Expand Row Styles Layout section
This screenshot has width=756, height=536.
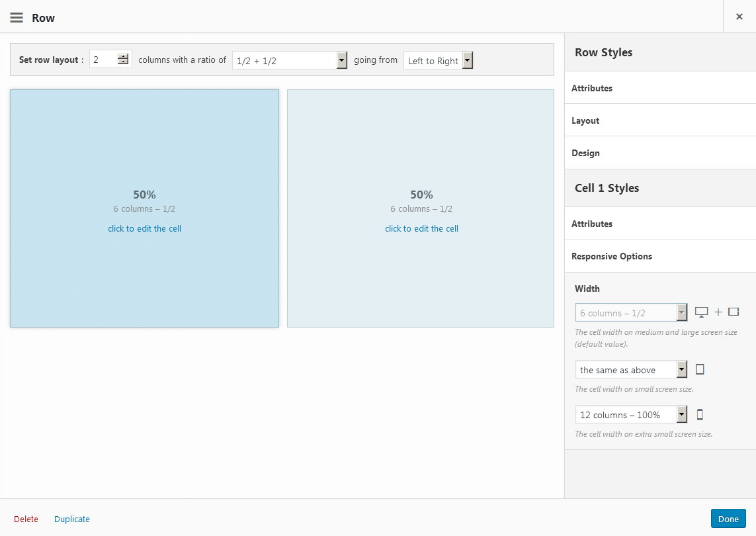click(660, 120)
